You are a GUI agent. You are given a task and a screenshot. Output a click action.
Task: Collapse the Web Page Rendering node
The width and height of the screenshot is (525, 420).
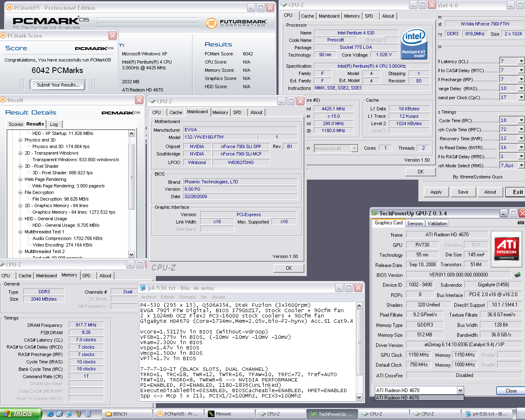coord(21,179)
